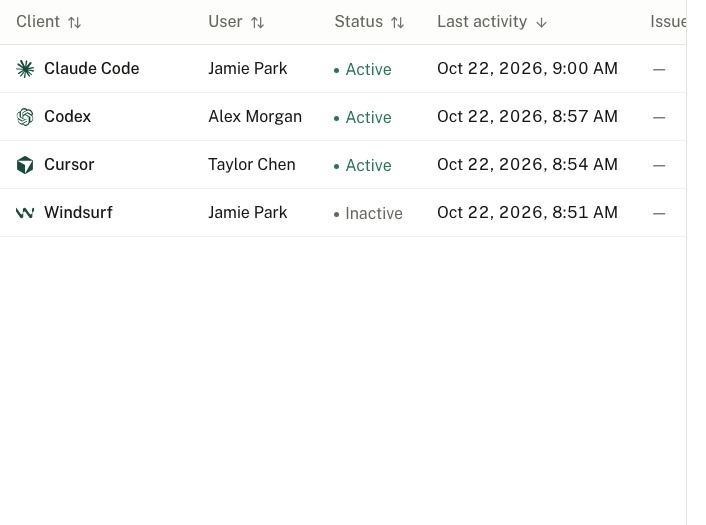Click the timestamp Oct 22, 2026, 9:00 AM

527,69
